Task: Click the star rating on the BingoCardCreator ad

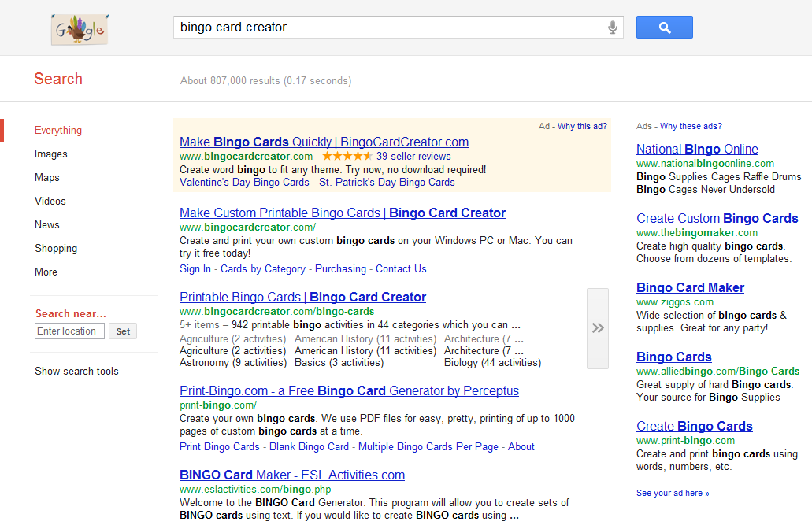Action: tap(347, 157)
